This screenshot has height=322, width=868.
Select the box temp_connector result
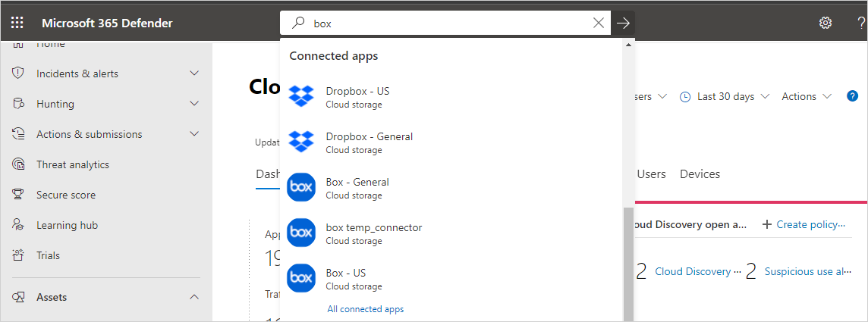click(x=373, y=233)
